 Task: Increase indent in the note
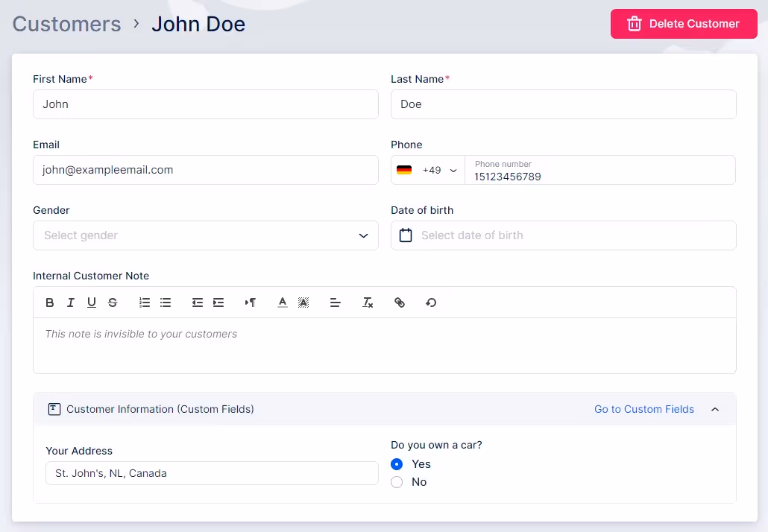(218, 303)
